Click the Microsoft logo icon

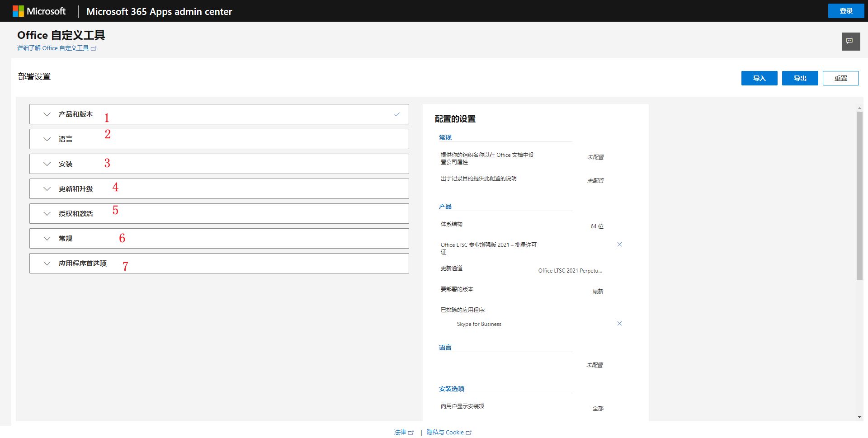pos(18,11)
